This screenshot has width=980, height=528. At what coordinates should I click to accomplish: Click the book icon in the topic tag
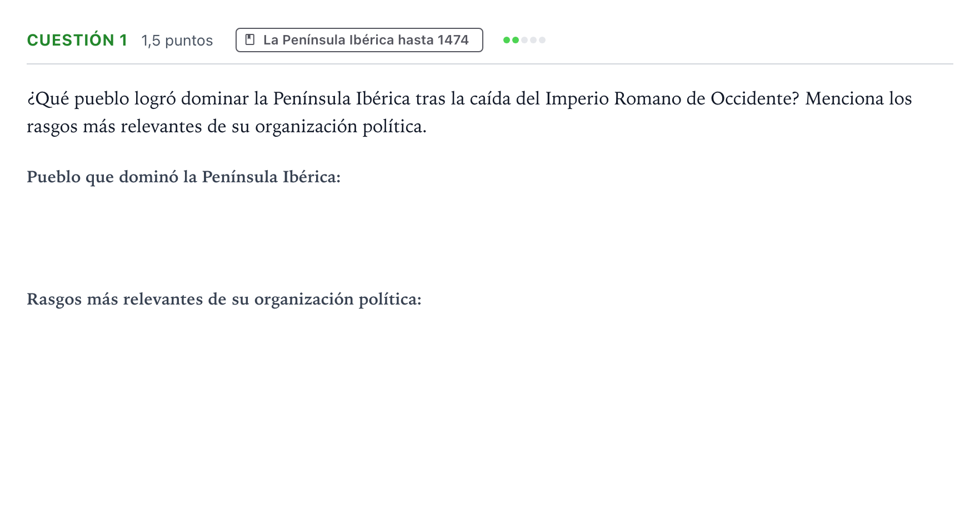click(x=250, y=39)
